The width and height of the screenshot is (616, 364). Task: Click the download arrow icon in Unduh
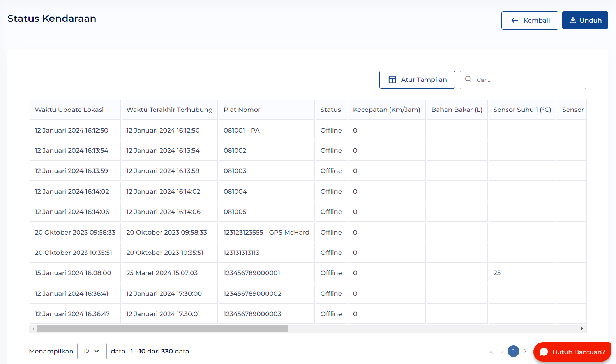point(573,20)
